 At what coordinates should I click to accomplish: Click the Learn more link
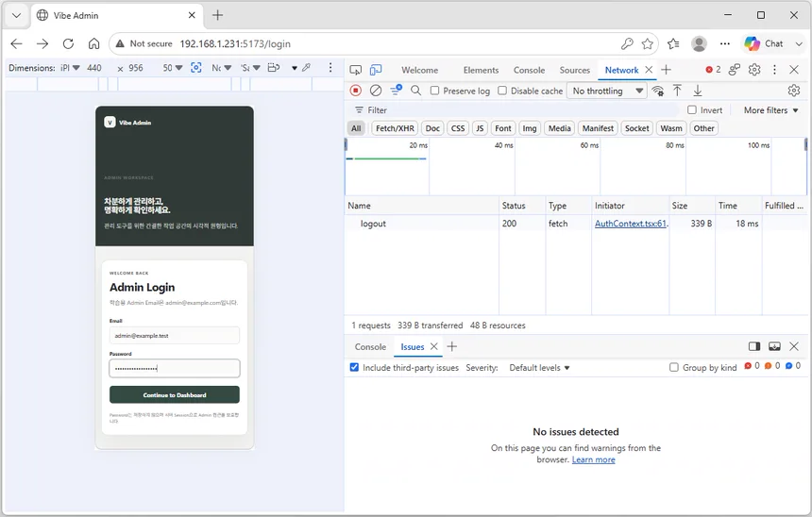tap(594, 459)
